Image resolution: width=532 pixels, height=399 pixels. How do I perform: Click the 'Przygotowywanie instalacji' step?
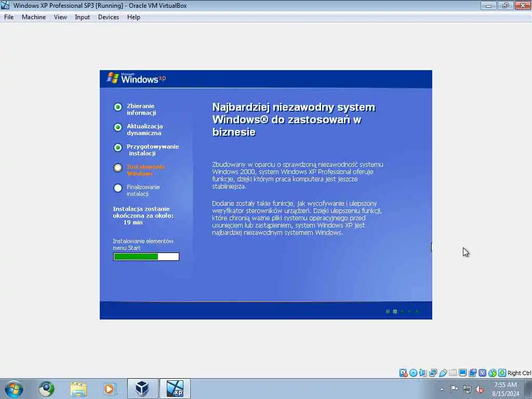coord(153,150)
